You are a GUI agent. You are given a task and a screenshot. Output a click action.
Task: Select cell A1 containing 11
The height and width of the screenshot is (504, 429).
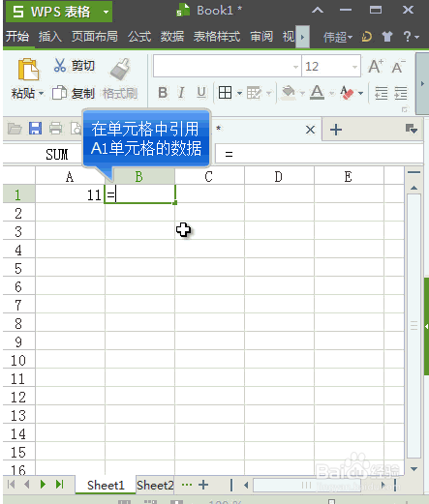click(x=70, y=194)
